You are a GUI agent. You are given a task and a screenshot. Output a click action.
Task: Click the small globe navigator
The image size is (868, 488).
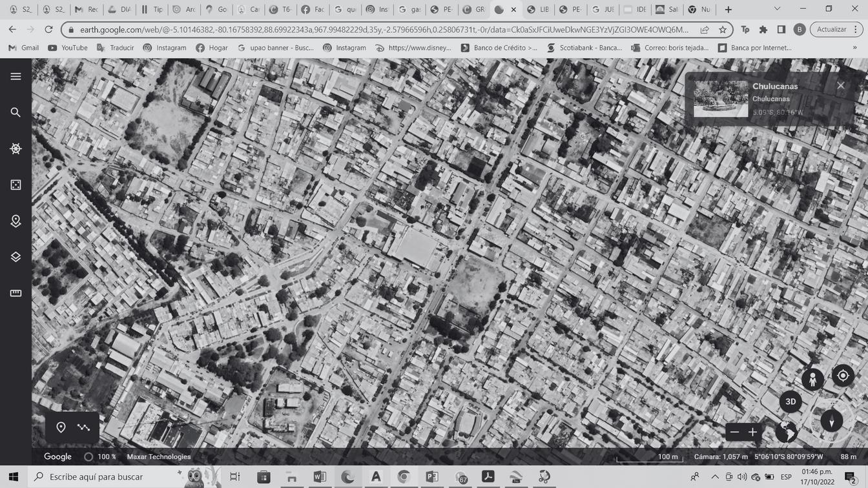(x=786, y=431)
